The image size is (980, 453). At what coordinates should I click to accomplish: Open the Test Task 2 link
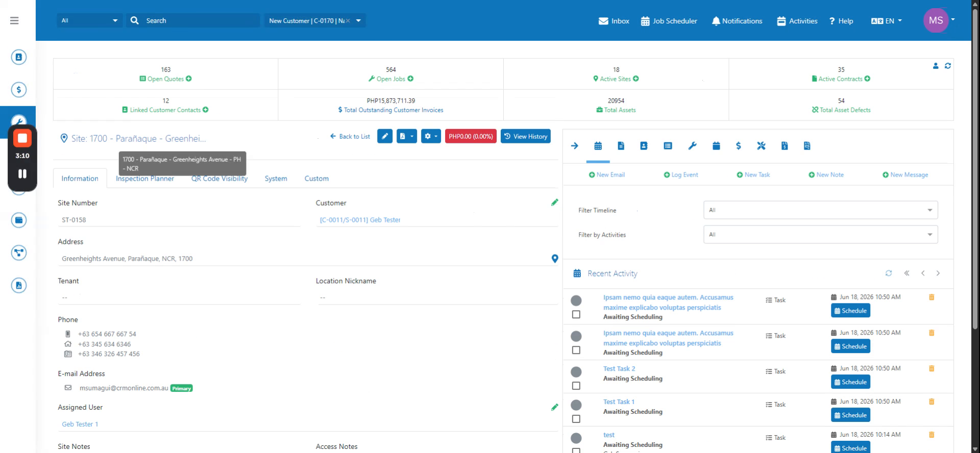(x=619, y=369)
